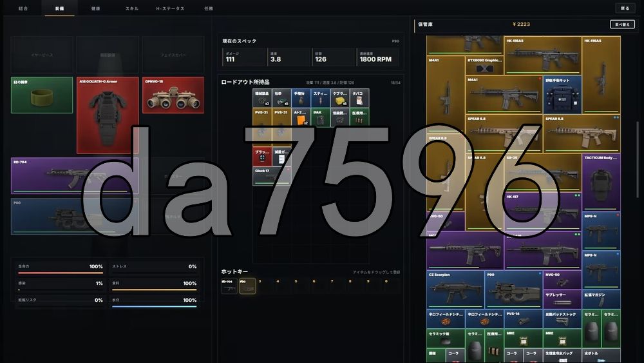This screenshot has width=644, height=363.
Task: Select the 水ボトル water bottle in stash
Action: (x=601, y=356)
